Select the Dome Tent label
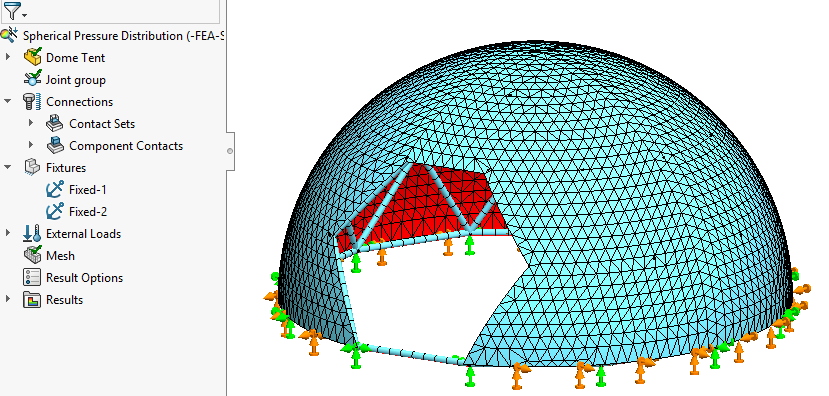The image size is (829, 396). (x=76, y=58)
